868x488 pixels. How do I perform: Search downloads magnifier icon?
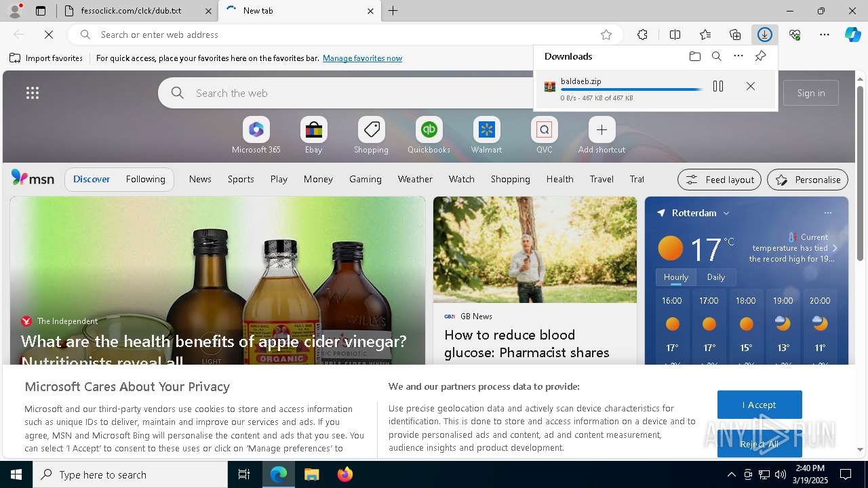(717, 56)
